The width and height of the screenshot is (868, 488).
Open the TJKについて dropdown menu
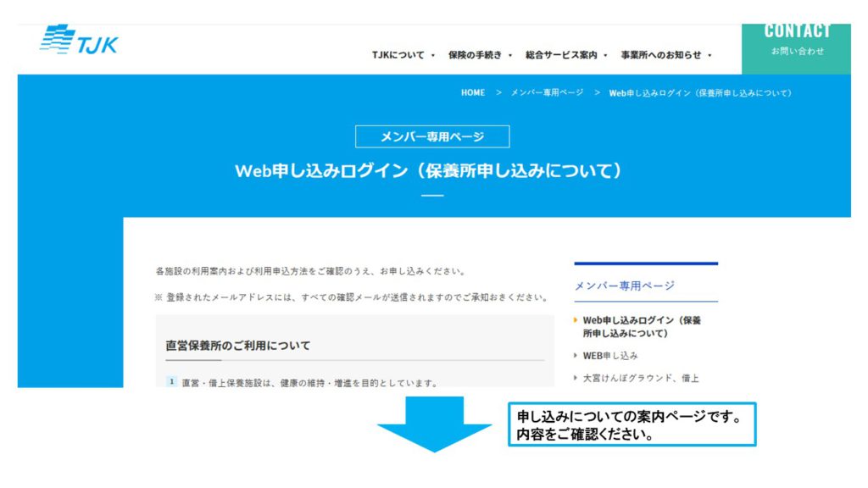click(403, 55)
